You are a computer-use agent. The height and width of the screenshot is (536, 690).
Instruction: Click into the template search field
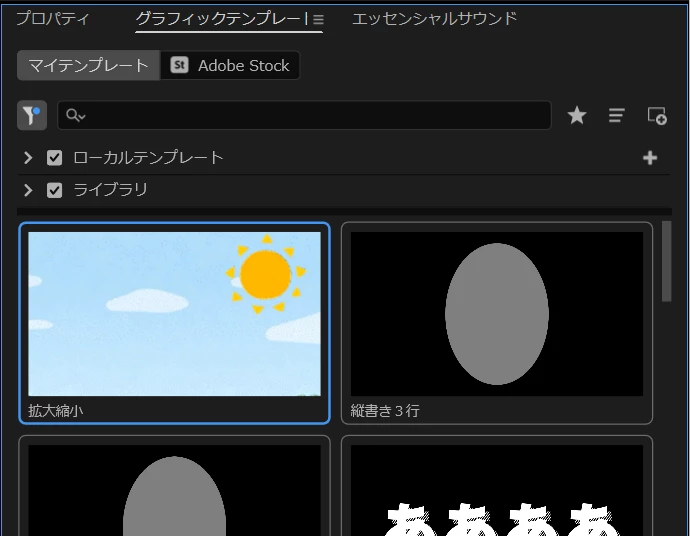point(304,115)
